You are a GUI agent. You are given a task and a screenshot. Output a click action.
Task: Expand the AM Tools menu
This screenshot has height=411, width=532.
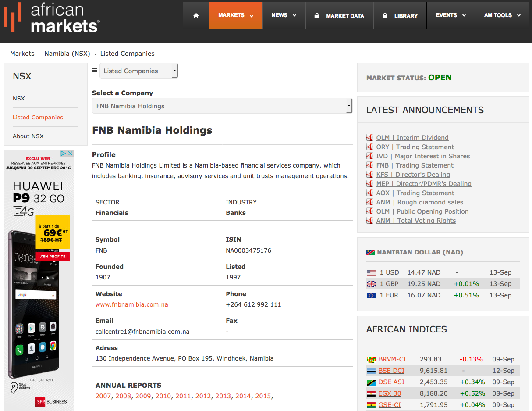[502, 15]
